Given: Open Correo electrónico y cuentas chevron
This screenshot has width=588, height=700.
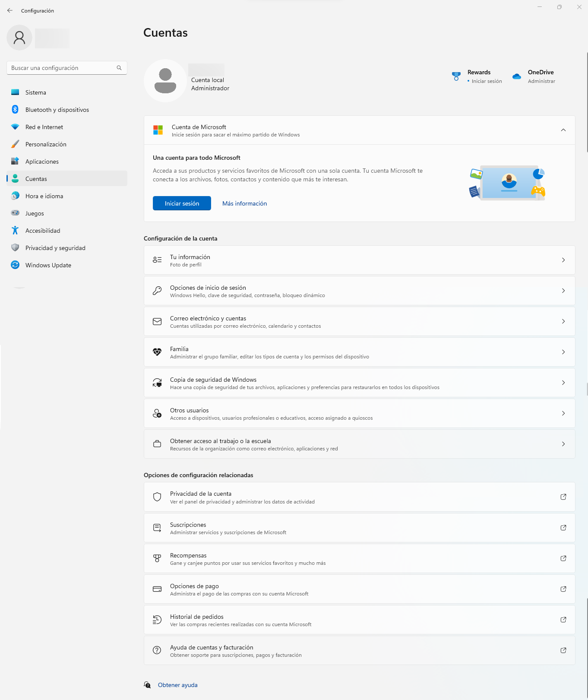Looking at the screenshot, I should (563, 321).
